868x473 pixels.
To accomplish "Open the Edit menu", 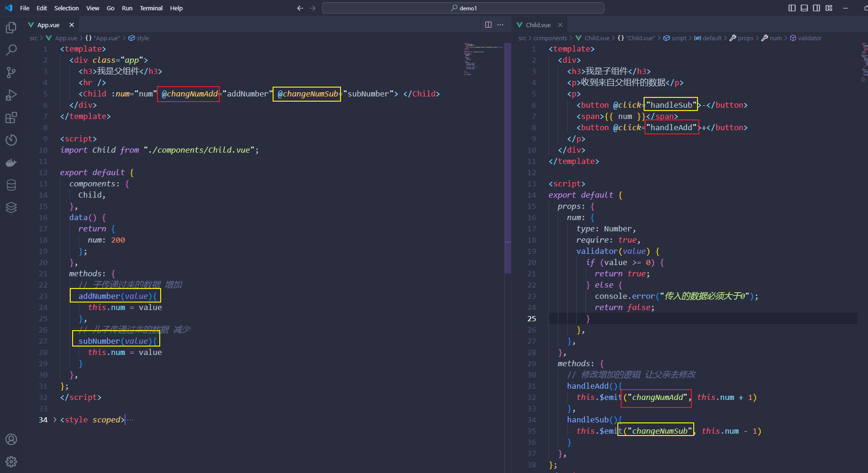I will [42, 8].
